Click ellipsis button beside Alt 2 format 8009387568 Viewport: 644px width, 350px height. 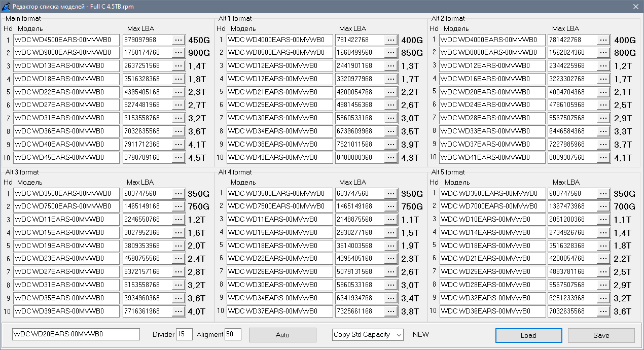point(603,157)
